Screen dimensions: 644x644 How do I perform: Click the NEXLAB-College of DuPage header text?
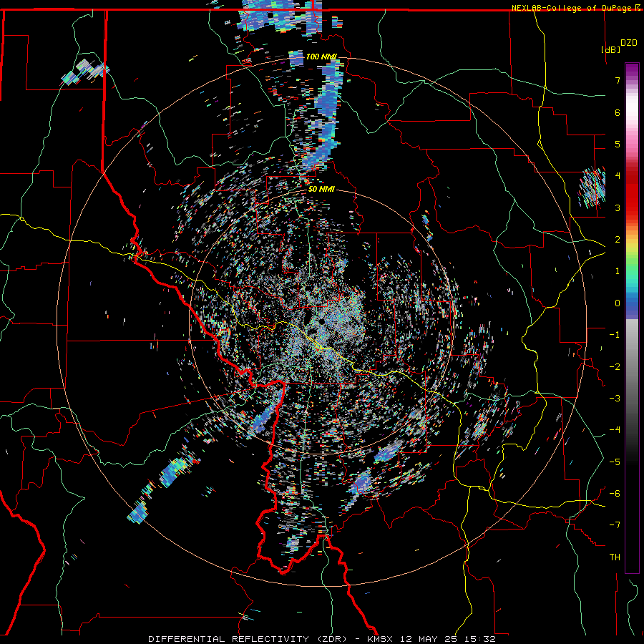(573, 8)
